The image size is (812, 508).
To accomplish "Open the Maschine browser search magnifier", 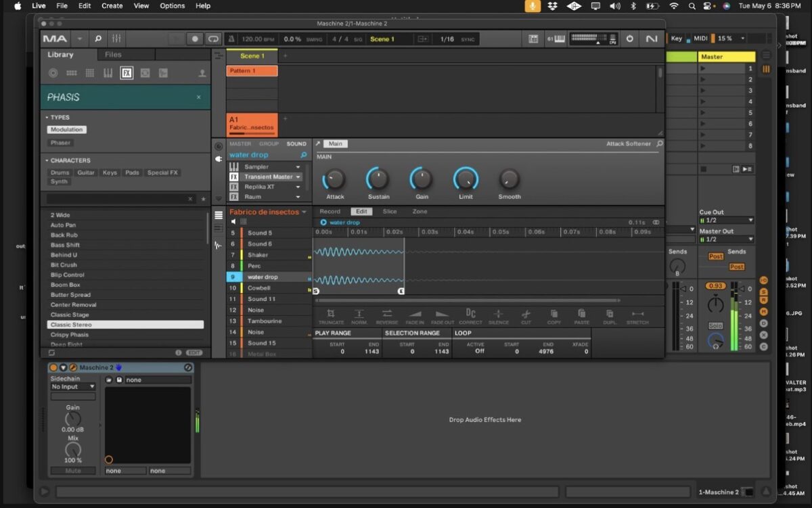I will pyautogui.click(x=98, y=39).
